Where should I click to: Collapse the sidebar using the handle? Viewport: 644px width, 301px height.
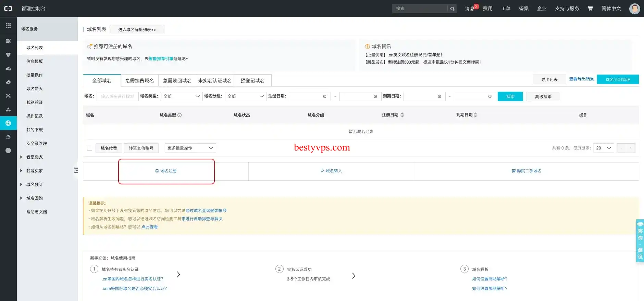click(76, 170)
